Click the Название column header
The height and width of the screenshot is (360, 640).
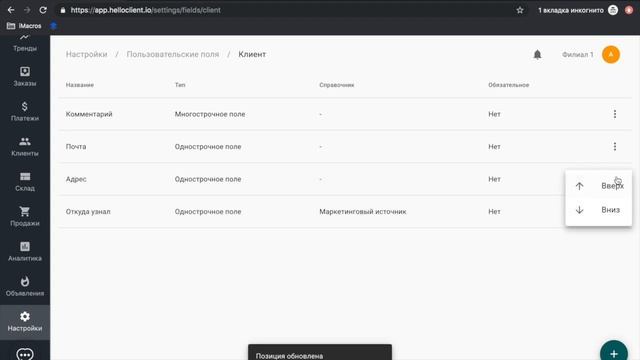click(x=80, y=85)
